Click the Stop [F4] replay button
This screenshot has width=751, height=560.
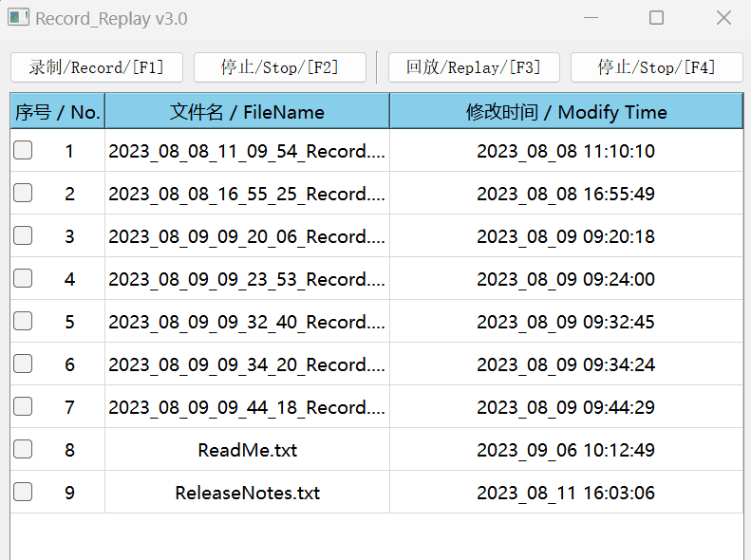pyautogui.click(x=656, y=67)
